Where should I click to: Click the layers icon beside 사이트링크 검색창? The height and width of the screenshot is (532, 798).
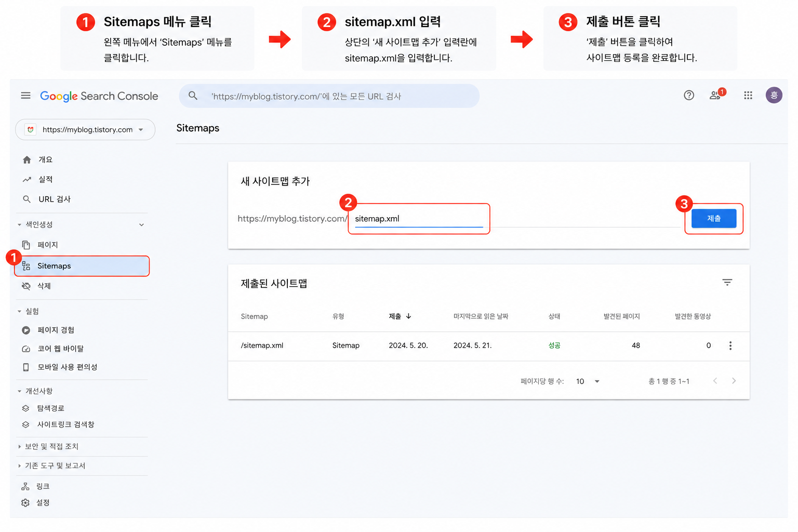[25, 425]
